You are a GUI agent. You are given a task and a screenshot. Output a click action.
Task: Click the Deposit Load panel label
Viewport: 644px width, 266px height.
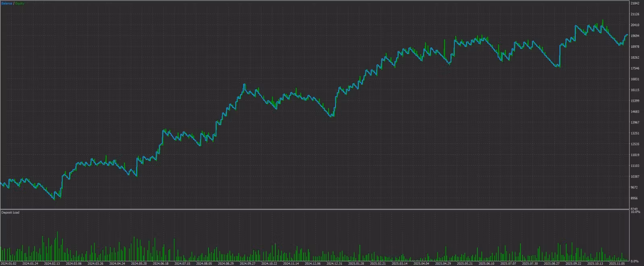[10, 213]
